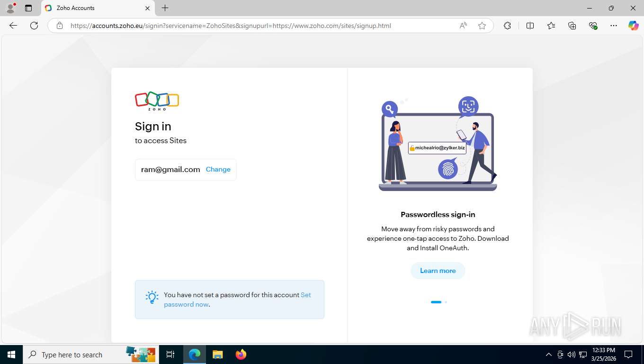644x364 pixels.
Task: Change the ram@gmail.com email
Action: point(218,169)
